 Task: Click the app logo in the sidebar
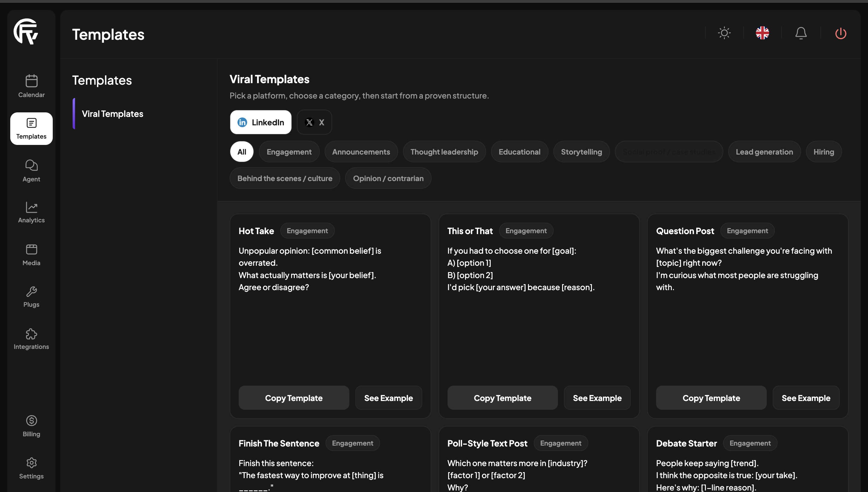pyautogui.click(x=26, y=31)
